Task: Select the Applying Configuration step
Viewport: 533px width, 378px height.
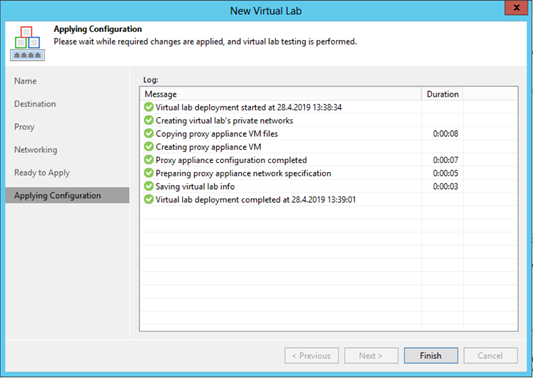Action: [67, 195]
